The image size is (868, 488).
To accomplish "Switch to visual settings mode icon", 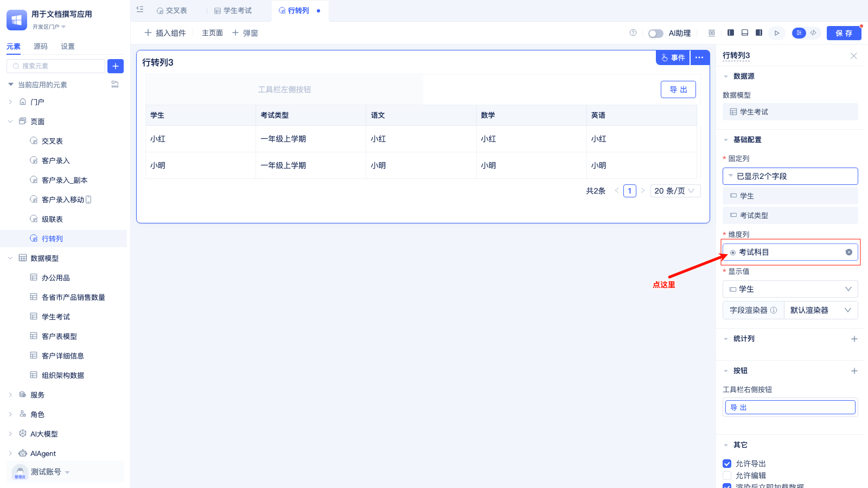I will tap(799, 33).
